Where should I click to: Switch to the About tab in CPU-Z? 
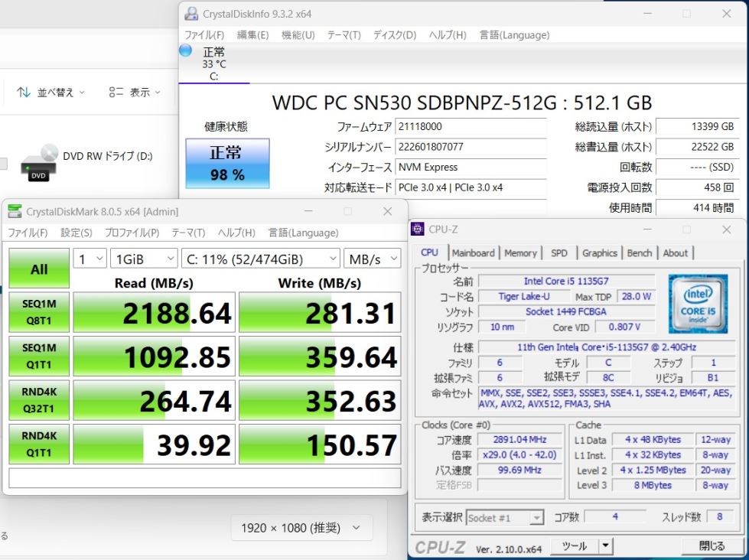coord(676,252)
